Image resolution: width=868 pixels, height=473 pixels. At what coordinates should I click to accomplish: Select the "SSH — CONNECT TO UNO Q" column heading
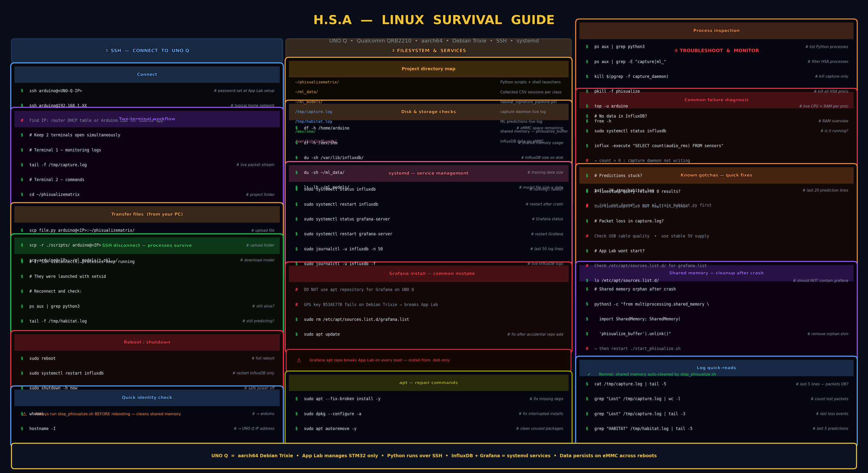tap(147, 51)
